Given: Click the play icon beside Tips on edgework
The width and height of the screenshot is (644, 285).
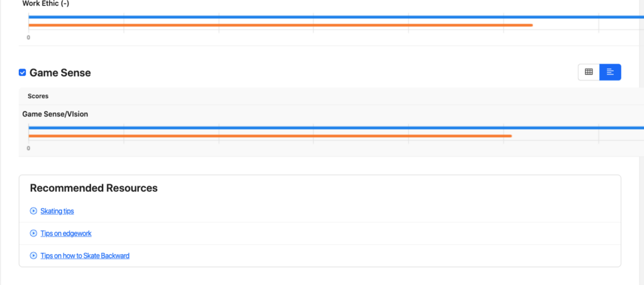Looking at the screenshot, I should pyautogui.click(x=33, y=233).
